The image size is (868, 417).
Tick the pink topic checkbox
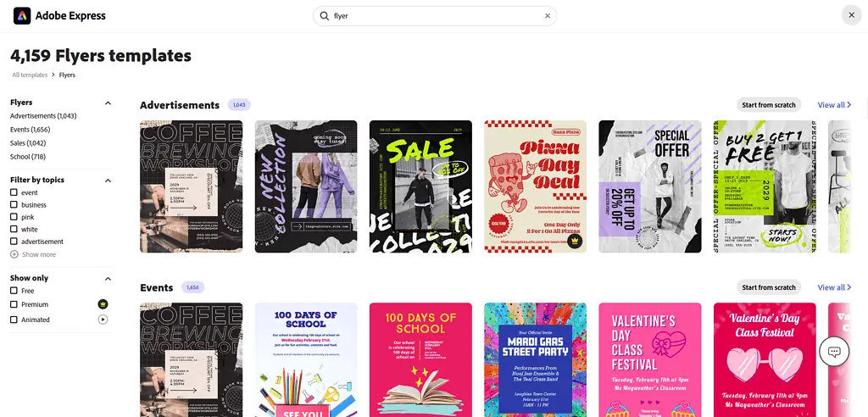14,217
